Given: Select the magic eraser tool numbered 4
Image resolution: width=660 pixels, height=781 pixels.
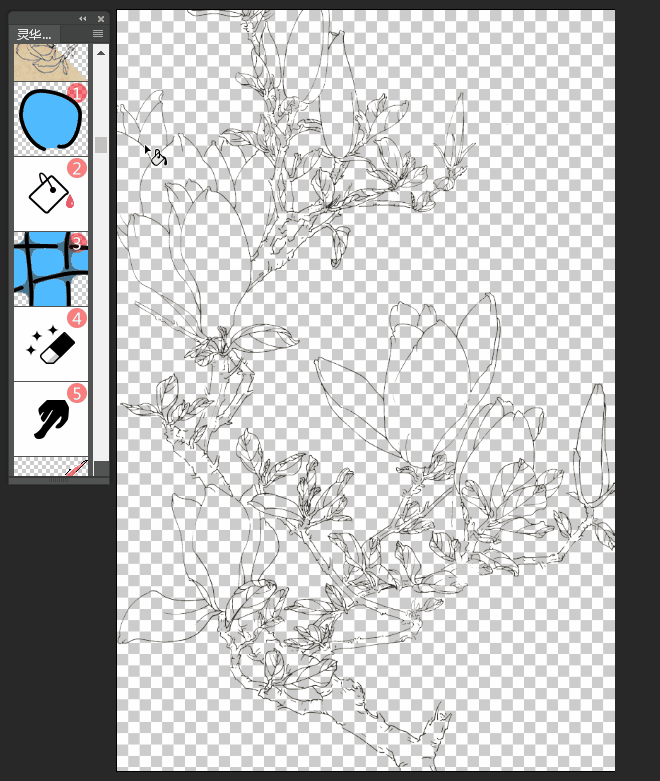Looking at the screenshot, I should pos(51,344).
